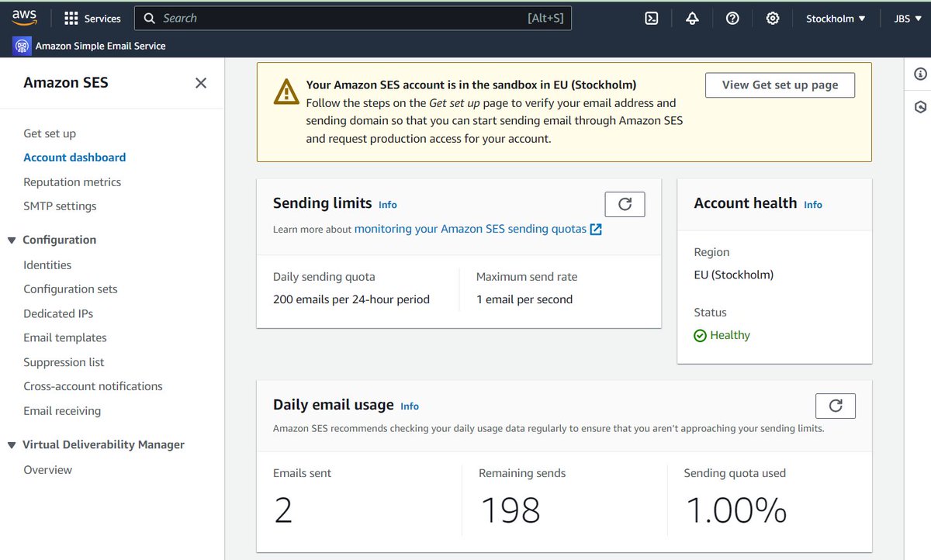Select Account dashboard in sidebar
Screen dimensions: 931x560
[74, 157]
